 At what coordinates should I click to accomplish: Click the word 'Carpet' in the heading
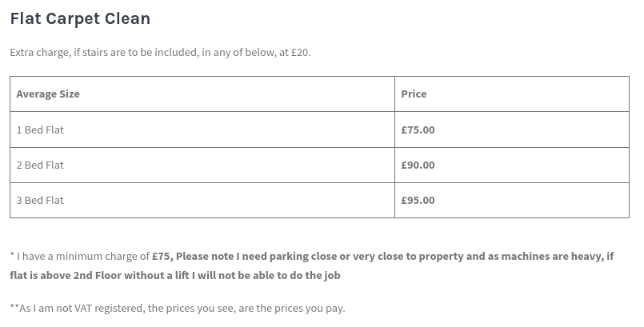coord(73,19)
